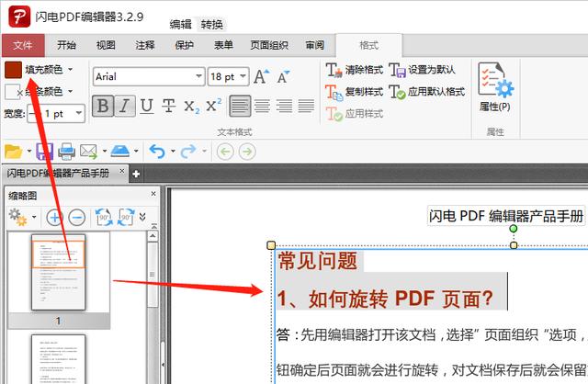
Task: Open the 文件 menu
Action: click(x=23, y=45)
